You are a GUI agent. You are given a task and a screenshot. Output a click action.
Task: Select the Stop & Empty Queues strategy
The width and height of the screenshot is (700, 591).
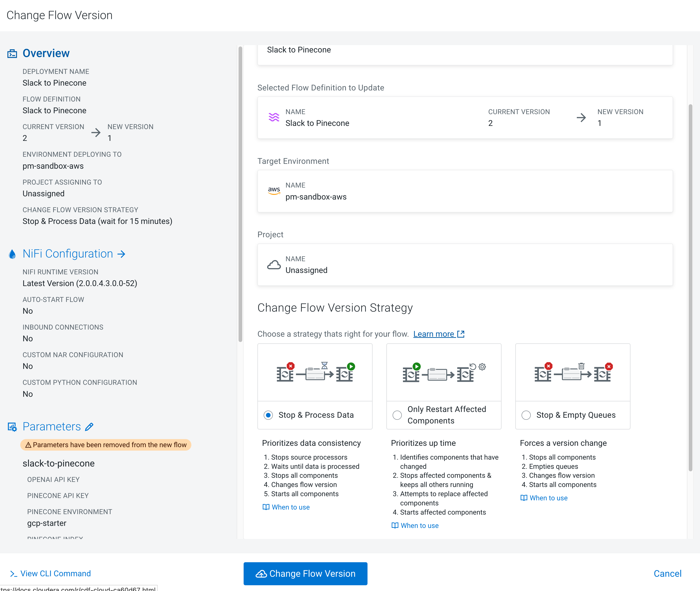tap(526, 415)
